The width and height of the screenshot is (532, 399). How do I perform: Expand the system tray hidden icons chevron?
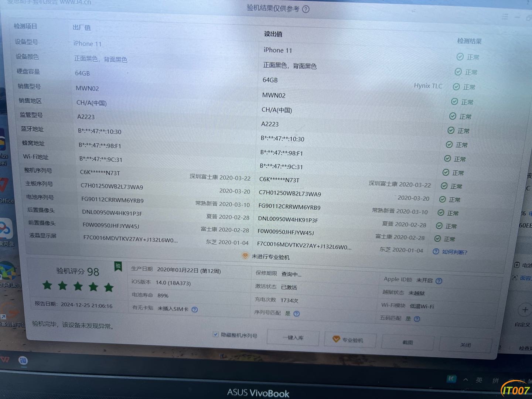click(466, 379)
